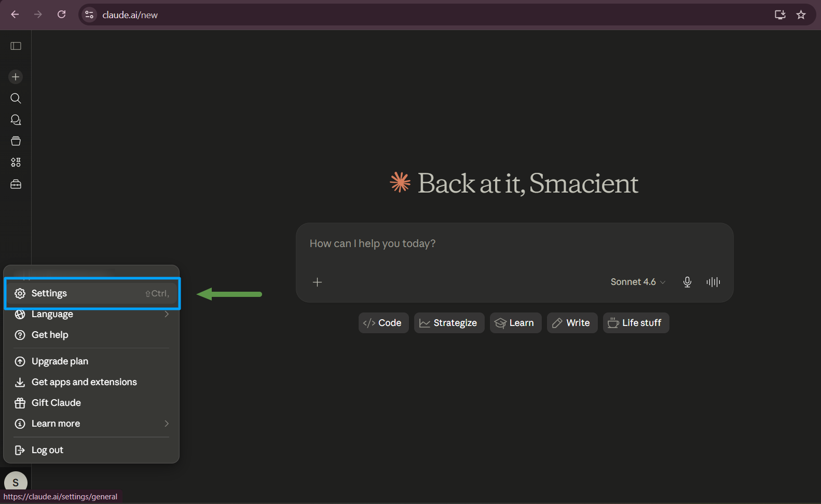The height and width of the screenshot is (504, 821).
Task: Start voice mode with the waveform icon
Action: (713, 282)
